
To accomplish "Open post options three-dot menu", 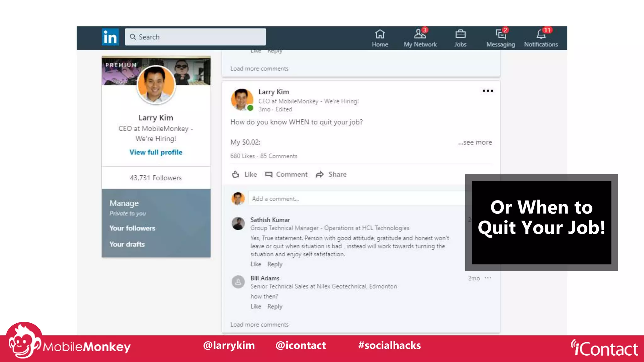I will [x=488, y=91].
